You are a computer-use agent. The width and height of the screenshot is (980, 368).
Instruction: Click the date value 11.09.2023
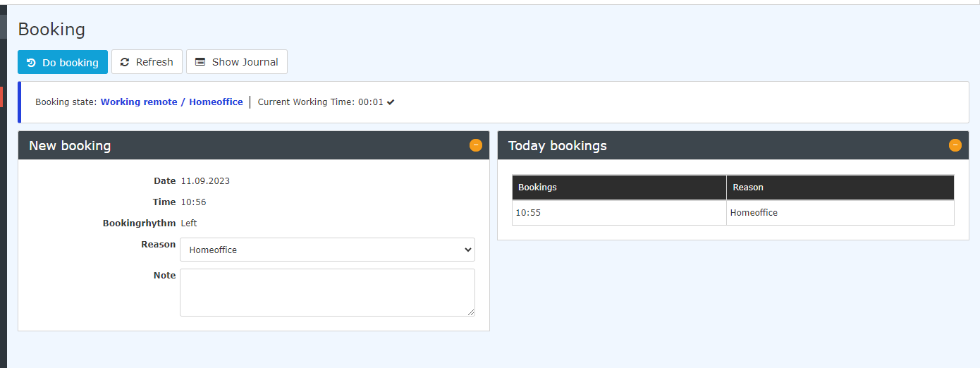205,181
